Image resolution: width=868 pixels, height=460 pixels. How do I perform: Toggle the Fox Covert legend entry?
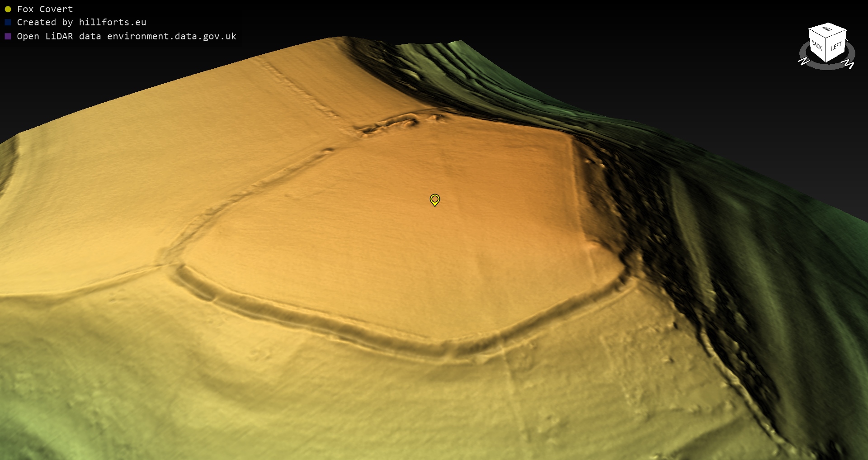click(x=45, y=9)
